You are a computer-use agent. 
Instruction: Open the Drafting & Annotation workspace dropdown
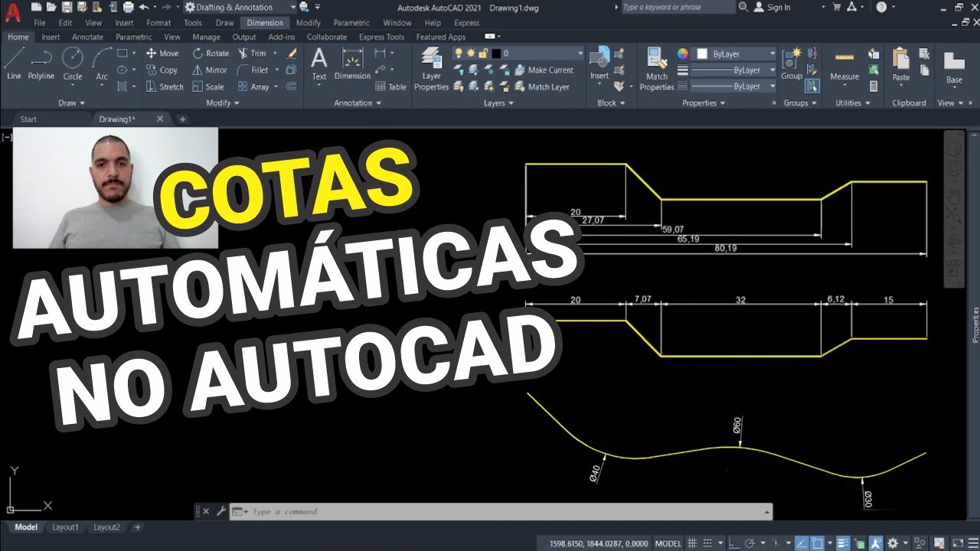point(239,7)
